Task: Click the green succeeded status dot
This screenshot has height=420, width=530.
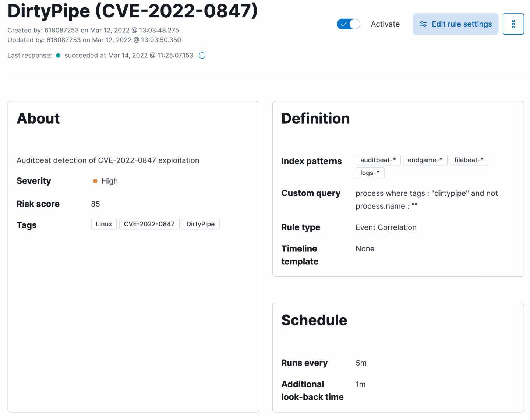Action: coord(58,56)
